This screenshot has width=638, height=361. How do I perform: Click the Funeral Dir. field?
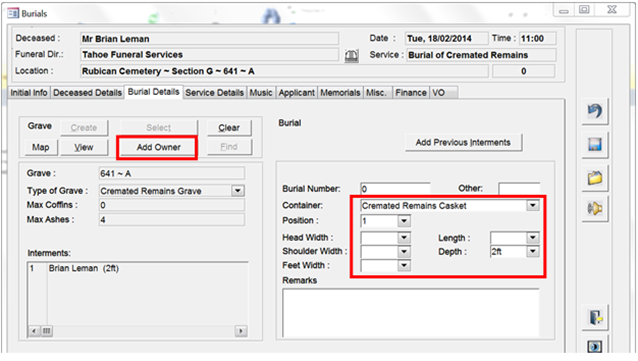tap(209, 55)
